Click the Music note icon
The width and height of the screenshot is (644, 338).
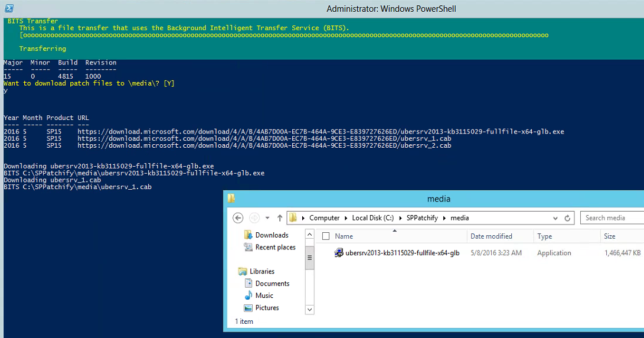[x=248, y=295]
